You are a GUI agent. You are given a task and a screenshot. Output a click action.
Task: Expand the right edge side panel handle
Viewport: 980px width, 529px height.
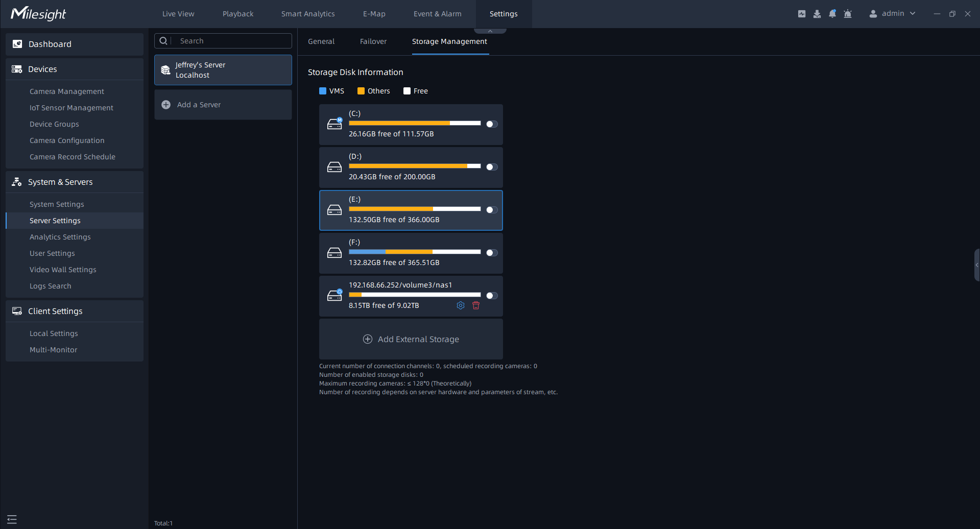976,265
